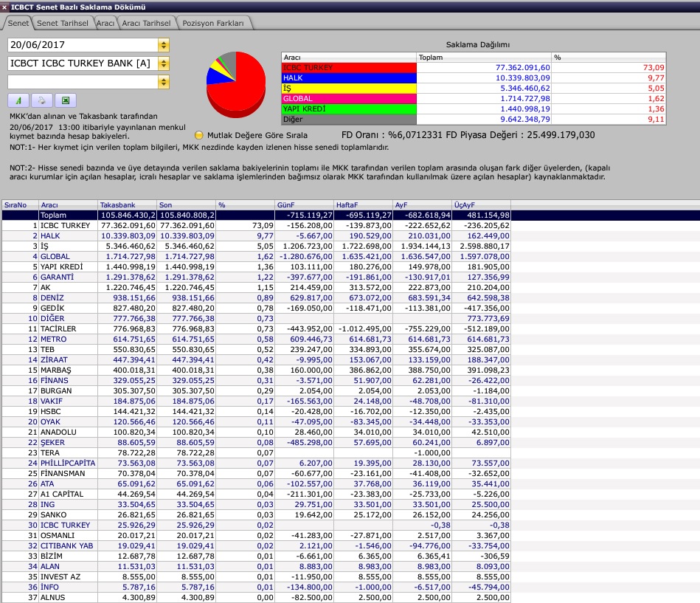Select the ING broker row

pyautogui.click(x=256, y=504)
